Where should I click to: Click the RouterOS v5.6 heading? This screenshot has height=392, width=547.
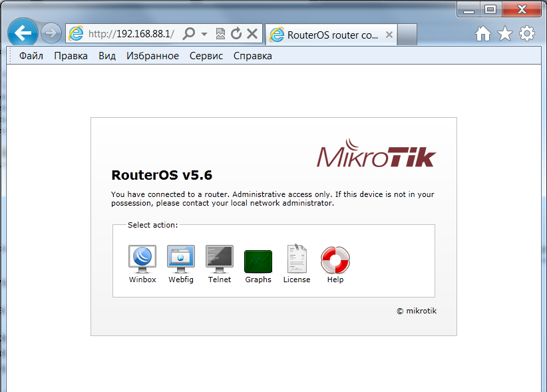coord(162,175)
